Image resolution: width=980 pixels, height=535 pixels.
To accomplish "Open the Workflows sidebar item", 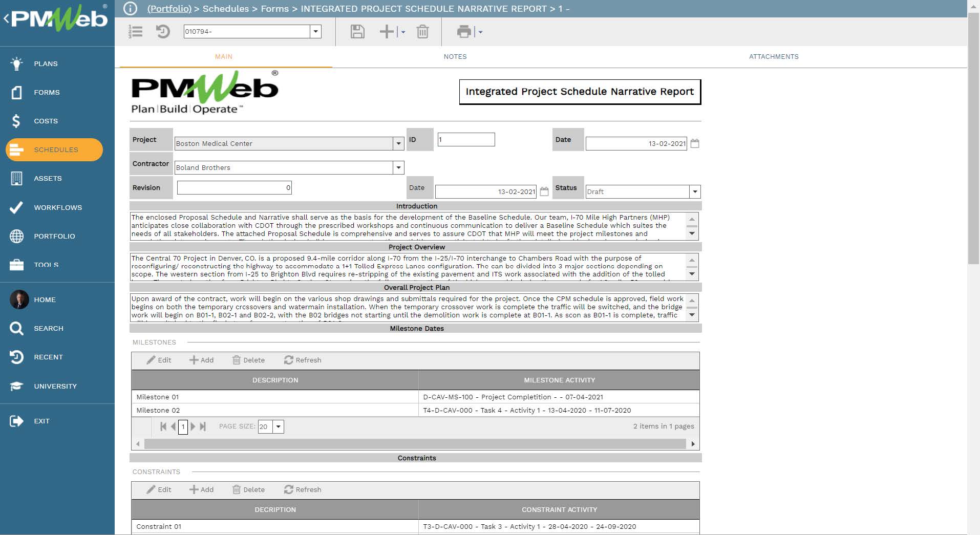I will tap(16, 207).
